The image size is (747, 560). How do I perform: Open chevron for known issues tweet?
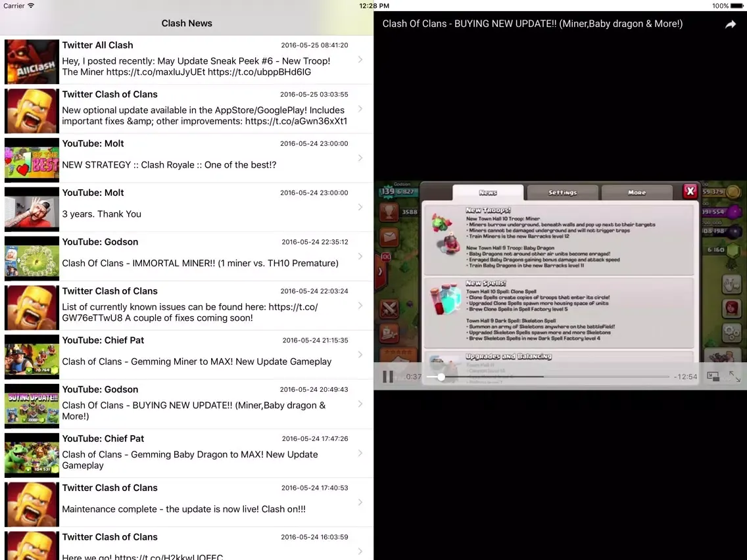click(360, 305)
